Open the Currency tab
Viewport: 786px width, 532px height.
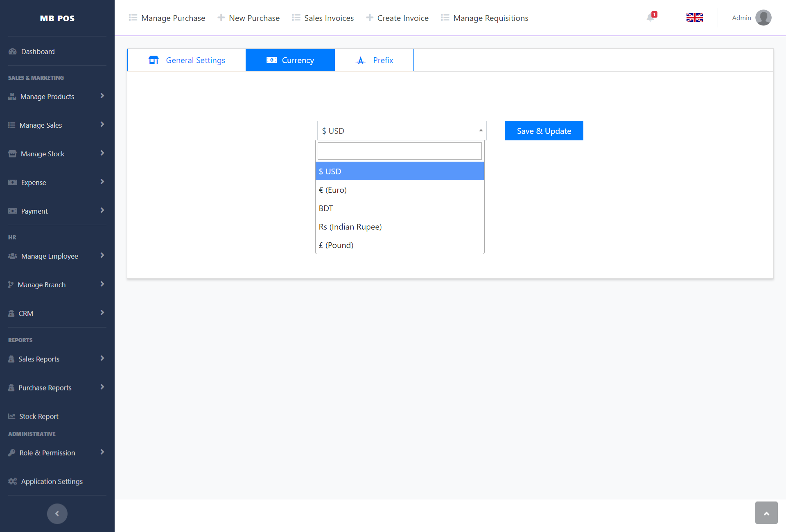point(290,60)
